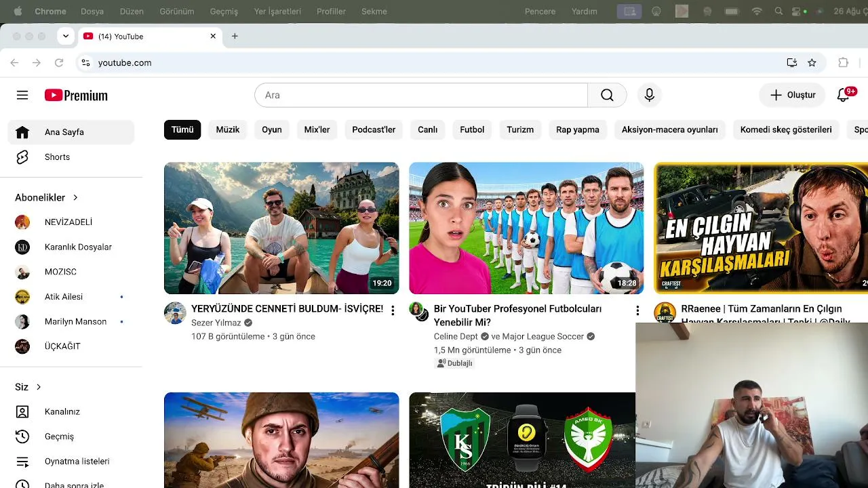Image resolution: width=868 pixels, height=488 pixels.
Task: Select the Rap yapma chip
Action: [x=578, y=129]
